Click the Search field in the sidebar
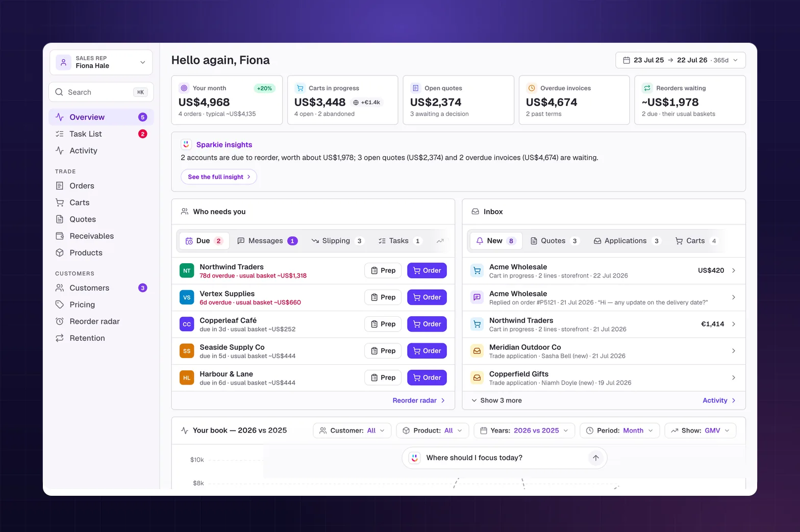The width and height of the screenshot is (800, 532). pyautogui.click(x=101, y=92)
